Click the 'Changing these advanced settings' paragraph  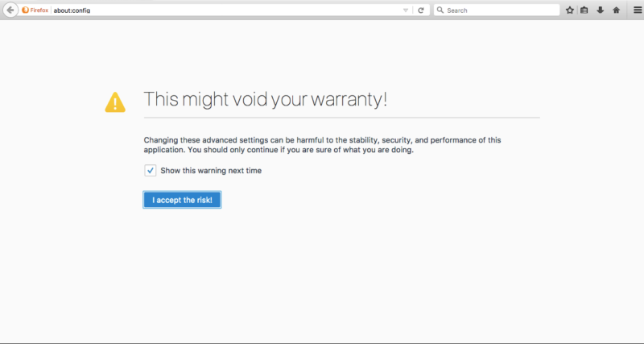tap(322, 145)
